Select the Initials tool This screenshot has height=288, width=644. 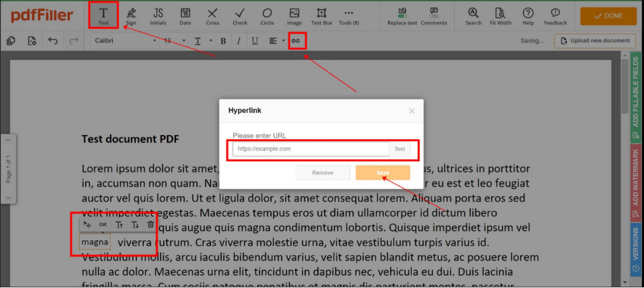point(158,16)
